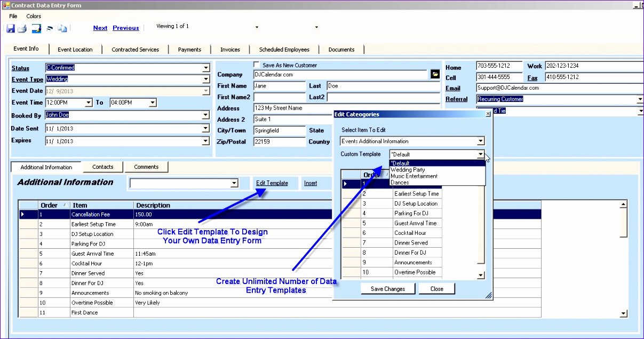The height and width of the screenshot is (339, 644).
Task: Click the down arrow of main grid scrollbar
Action: click(x=623, y=314)
